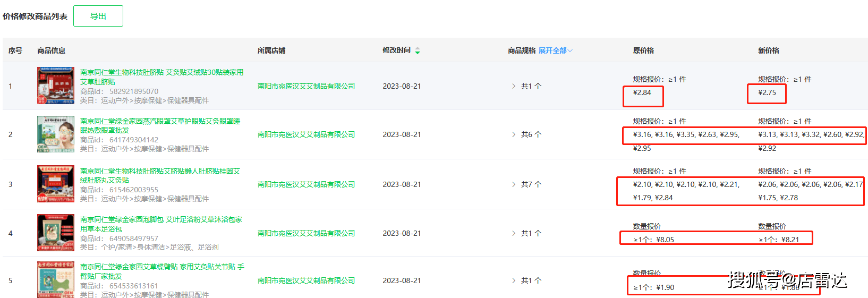Click 共6 个 spec count
868x298 pixels.
[531, 134]
